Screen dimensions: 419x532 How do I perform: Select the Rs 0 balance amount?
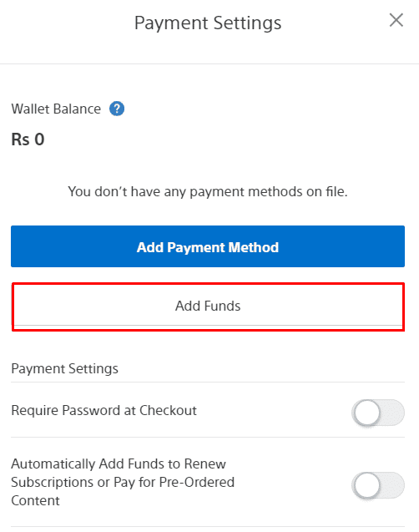28,139
